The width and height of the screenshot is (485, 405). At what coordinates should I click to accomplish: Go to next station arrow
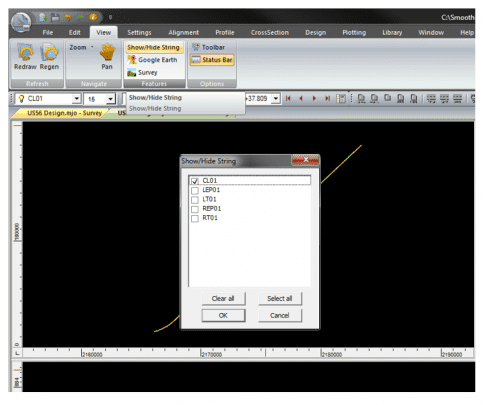point(314,98)
